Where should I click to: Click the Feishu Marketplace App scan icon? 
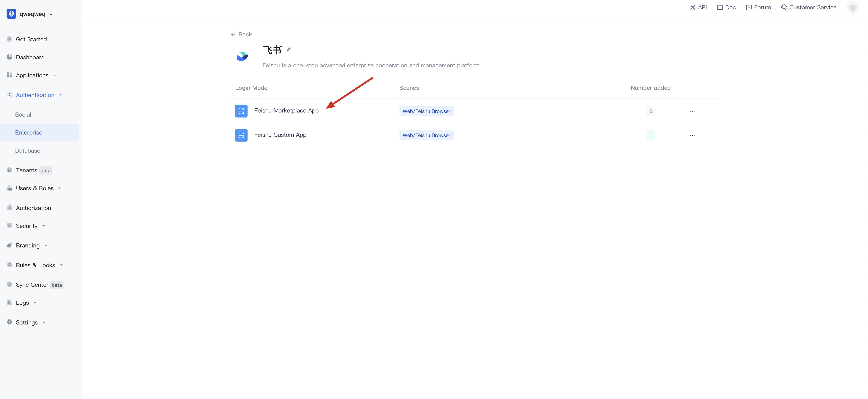tap(241, 111)
